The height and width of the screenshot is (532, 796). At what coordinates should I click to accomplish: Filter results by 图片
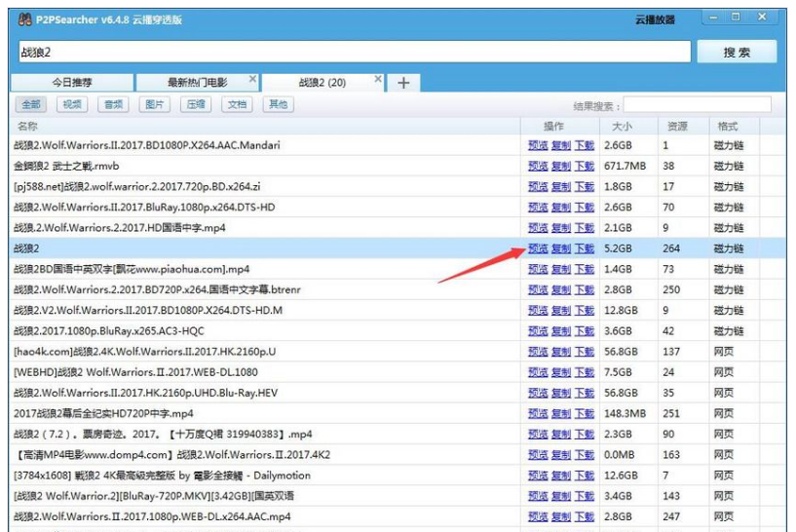pos(154,104)
